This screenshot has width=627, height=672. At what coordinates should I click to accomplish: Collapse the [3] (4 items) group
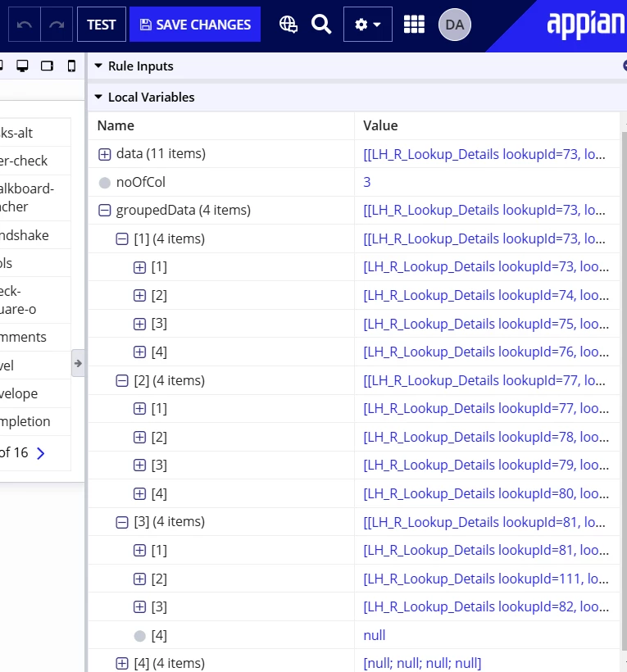[x=122, y=522]
